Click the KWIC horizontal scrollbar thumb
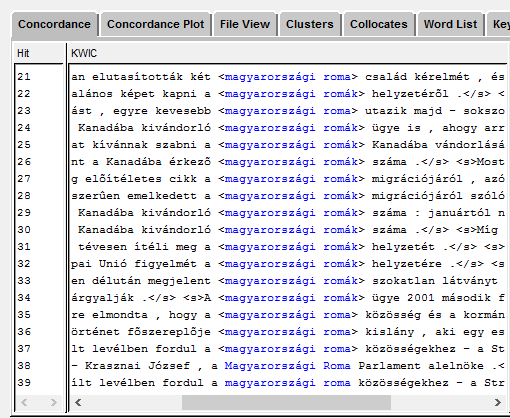Screen dimensions: 510x418 pos(286,402)
